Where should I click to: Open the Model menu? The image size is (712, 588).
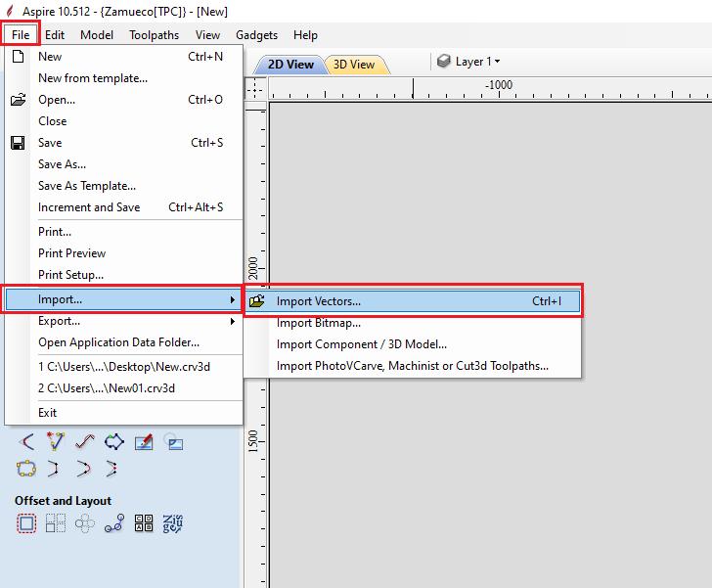[97, 35]
